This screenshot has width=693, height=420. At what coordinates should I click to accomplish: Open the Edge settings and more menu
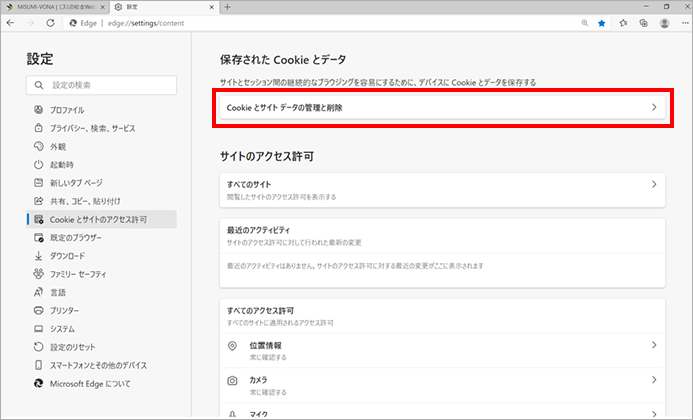(682, 23)
